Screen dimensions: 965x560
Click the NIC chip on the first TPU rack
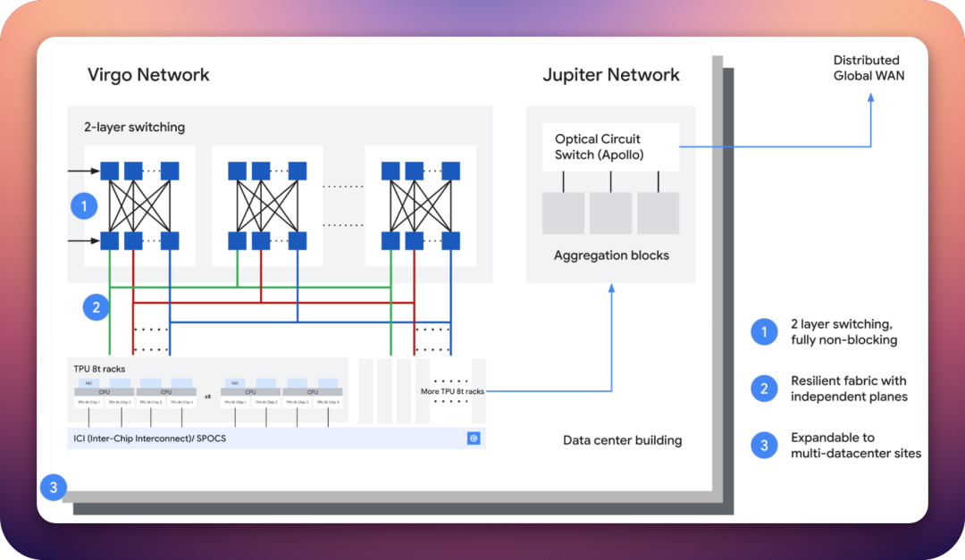tap(88, 382)
